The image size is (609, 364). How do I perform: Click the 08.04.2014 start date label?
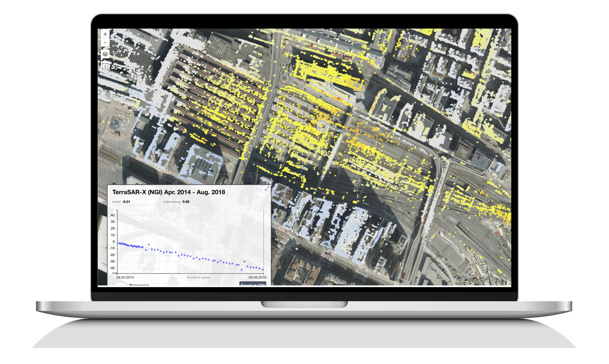pyautogui.click(x=125, y=277)
